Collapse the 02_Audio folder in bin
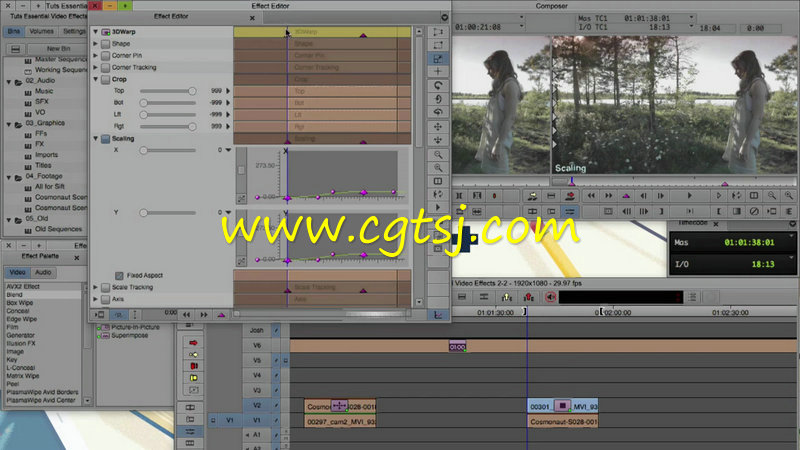Screen dimensions: 800x450 click(9, 81)
